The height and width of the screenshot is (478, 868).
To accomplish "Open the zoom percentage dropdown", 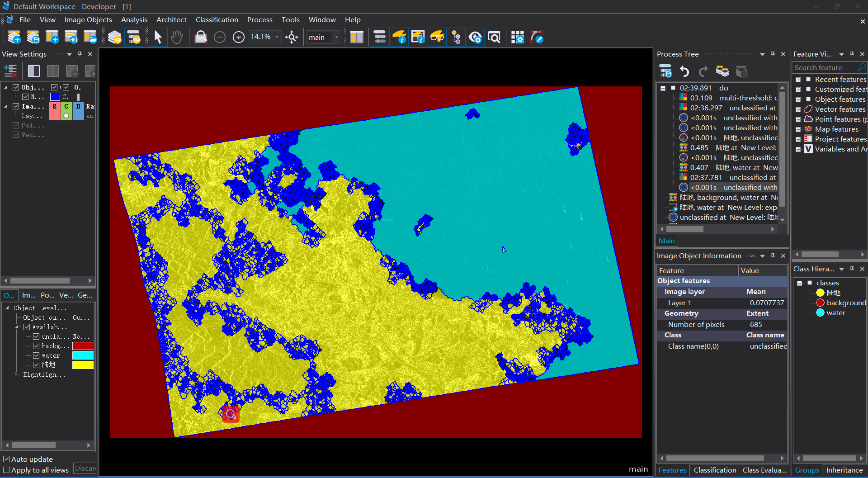I will coord(277,37).
